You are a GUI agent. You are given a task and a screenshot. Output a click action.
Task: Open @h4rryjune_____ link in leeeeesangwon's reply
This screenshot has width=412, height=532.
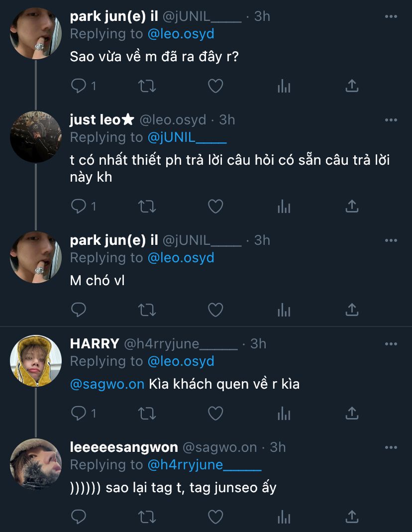coord(204,465)
